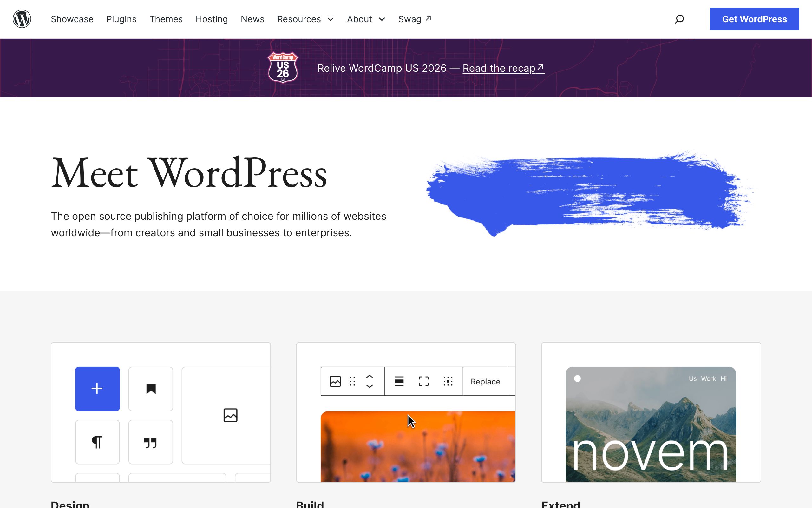Image resolution: width=812 pixels, height=508 pixels.
Task: Open the search magnifier icon
Action: (679, 19)
